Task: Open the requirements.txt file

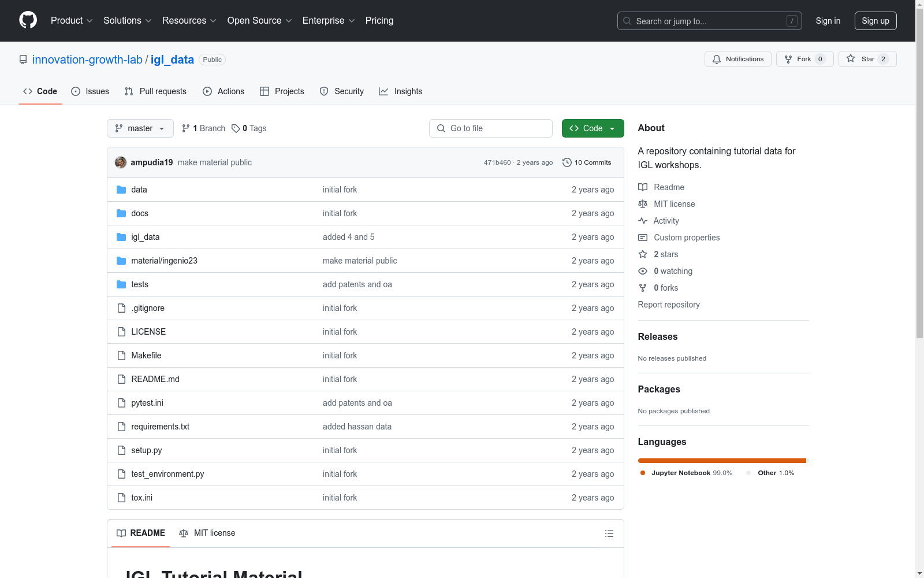Action: pyautogui.click(x=161, y=427)
